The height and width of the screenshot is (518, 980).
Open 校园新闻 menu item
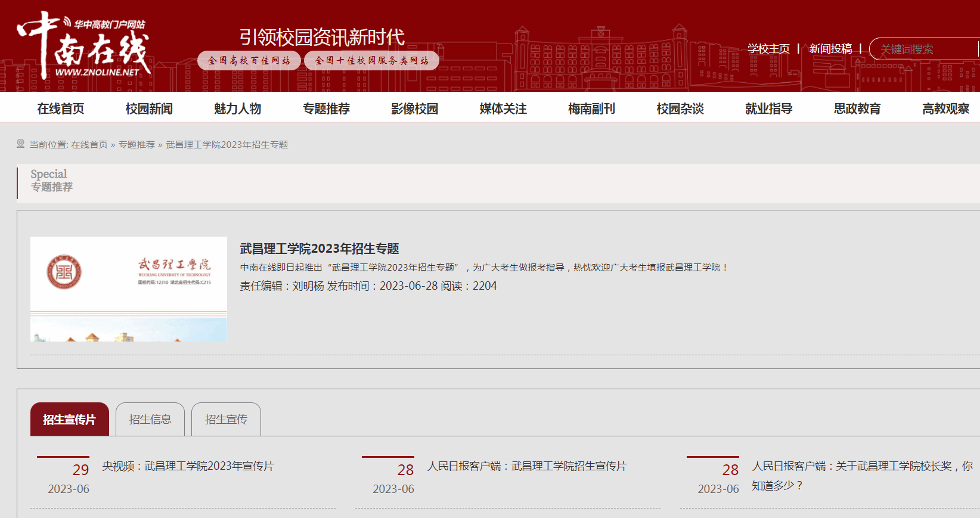point(149,108)
